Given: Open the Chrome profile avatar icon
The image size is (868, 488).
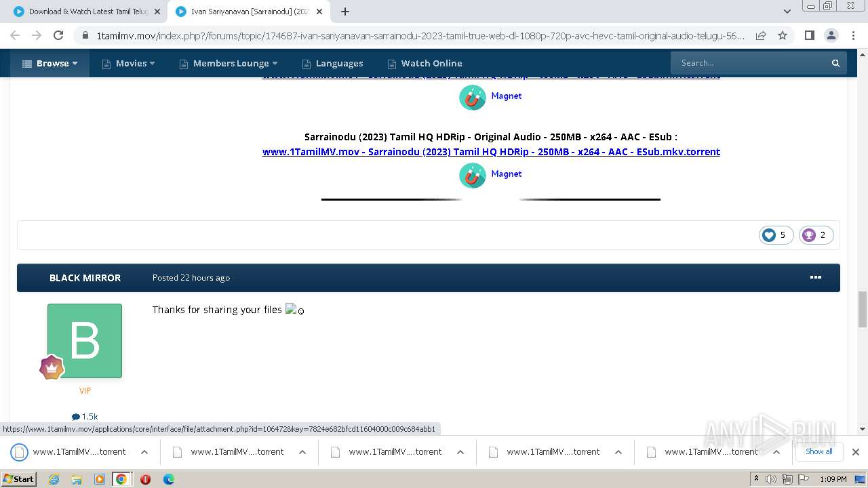Looking at the screenshot, I should point(831,35).
